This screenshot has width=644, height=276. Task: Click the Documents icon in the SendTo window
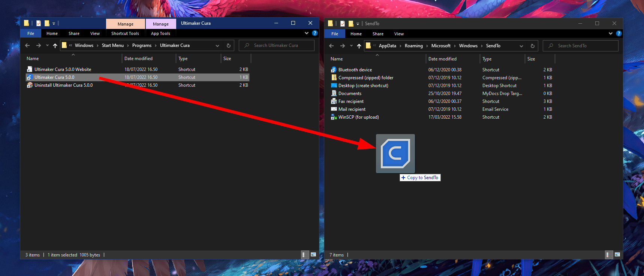[334, 94]
